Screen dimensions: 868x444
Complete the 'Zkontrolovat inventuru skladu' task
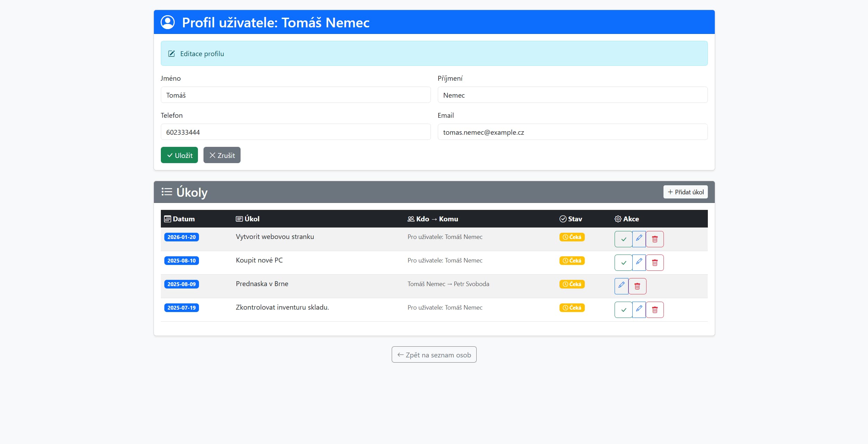coord(623,310)
